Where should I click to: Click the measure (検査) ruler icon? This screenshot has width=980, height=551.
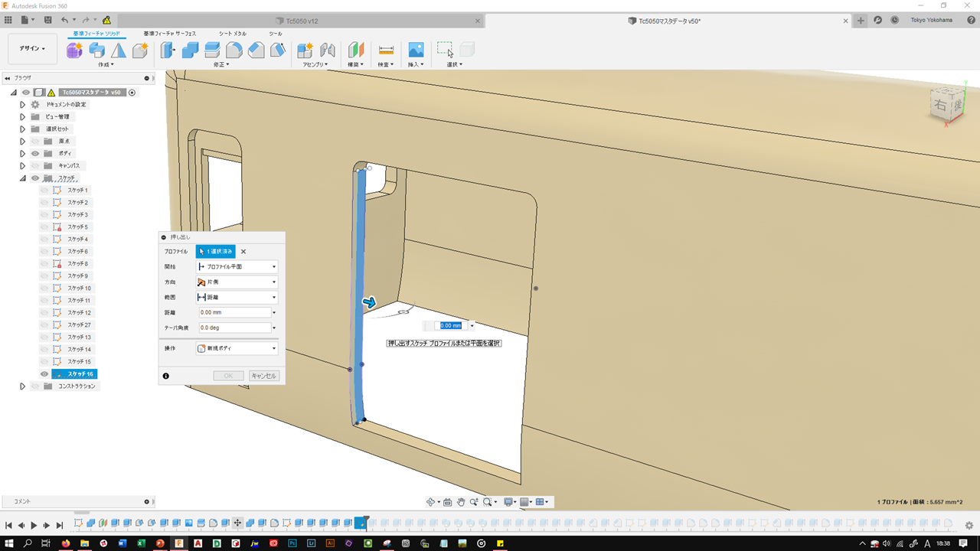coord(386,51)
